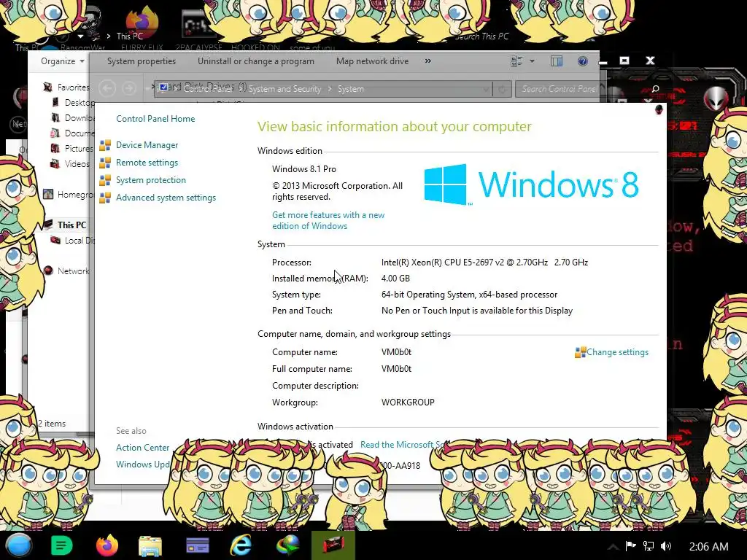Select Videos in navigation pane
This screenshot has width=747, height=560.
77,164
